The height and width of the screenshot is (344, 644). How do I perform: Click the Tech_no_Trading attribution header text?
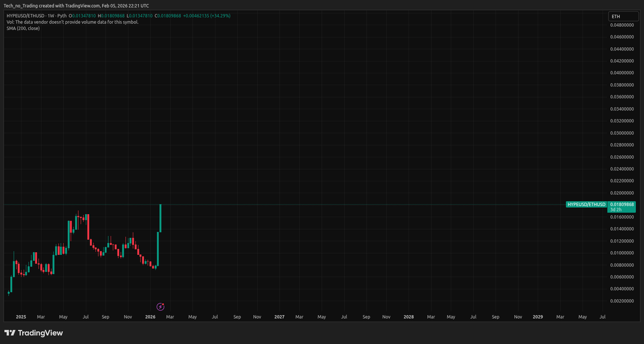pyautogui.click(x=75, y=5)
